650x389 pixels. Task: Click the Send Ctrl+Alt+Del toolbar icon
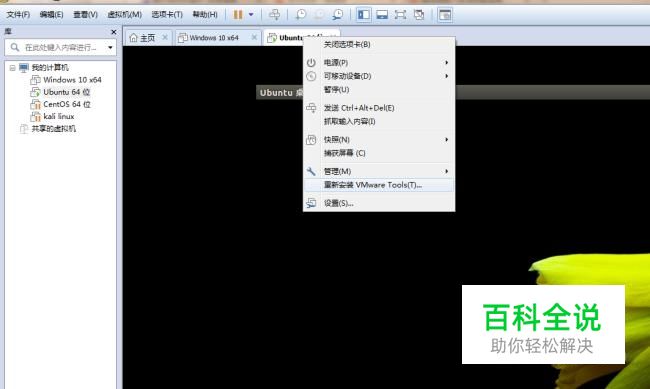click(274, 15)
